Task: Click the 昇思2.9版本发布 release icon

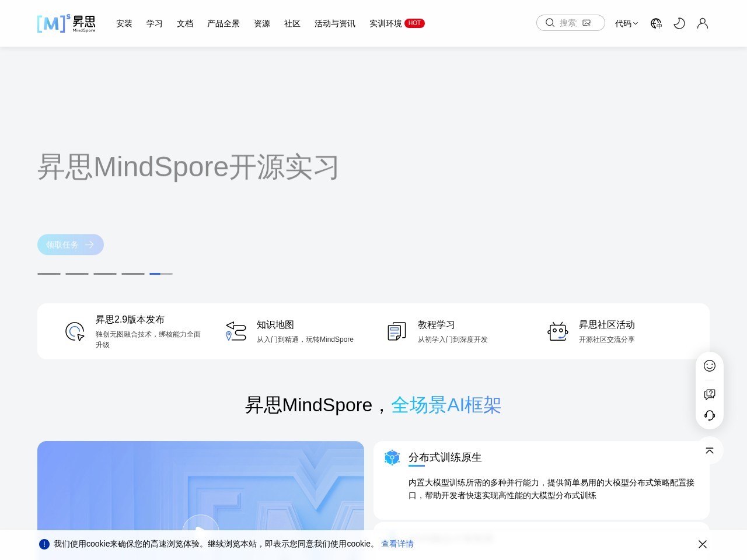Action: click(x=75, y=331)
